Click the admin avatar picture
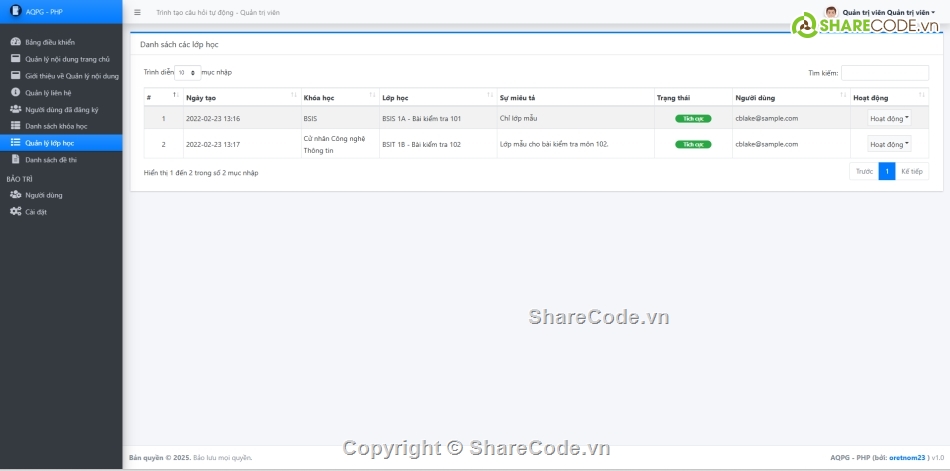This screenshot has width=950, height=471. (831, 12)
